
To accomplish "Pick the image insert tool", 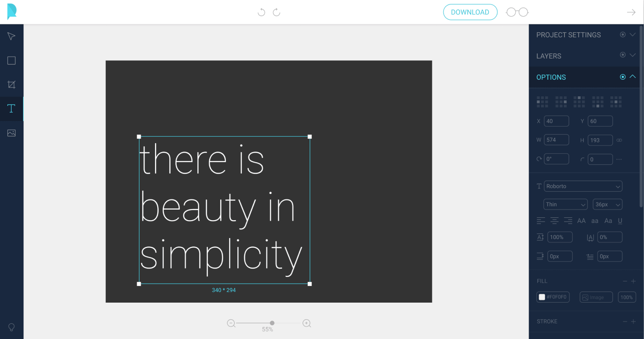I will pos(11,133).
